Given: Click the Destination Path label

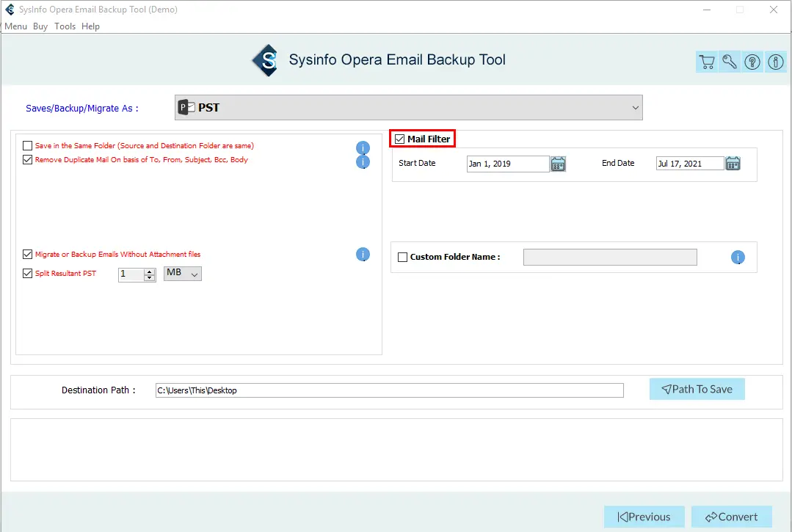Looking at the screenshot, I should click(98, 390).
